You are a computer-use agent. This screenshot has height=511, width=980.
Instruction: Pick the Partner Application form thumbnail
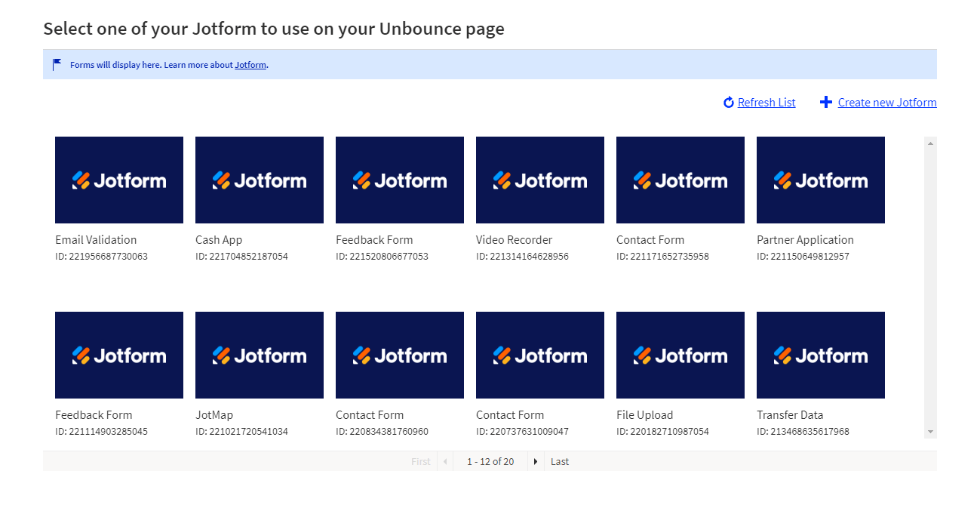point(821,180)
